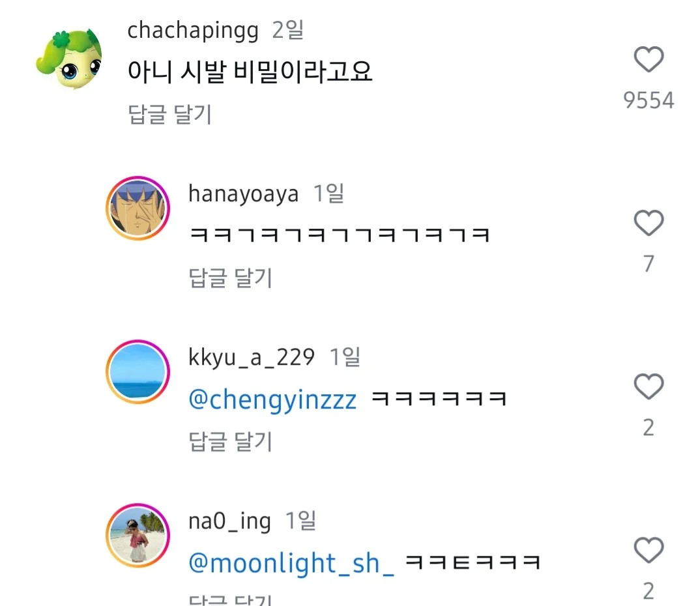Image resolution: width=700 pixels, height=606 pixels.
Task: Reply to hanayoaya with 답글 달기
Action: [230, 278]
